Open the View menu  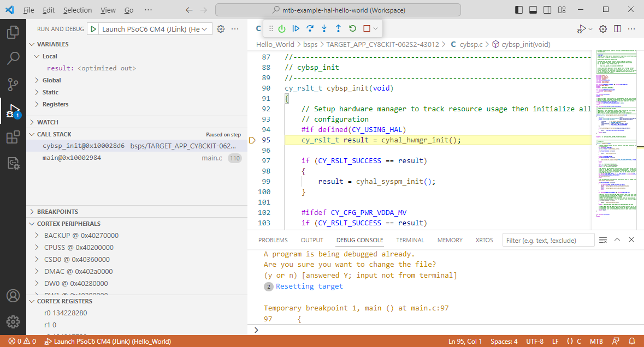click(108, 10)
